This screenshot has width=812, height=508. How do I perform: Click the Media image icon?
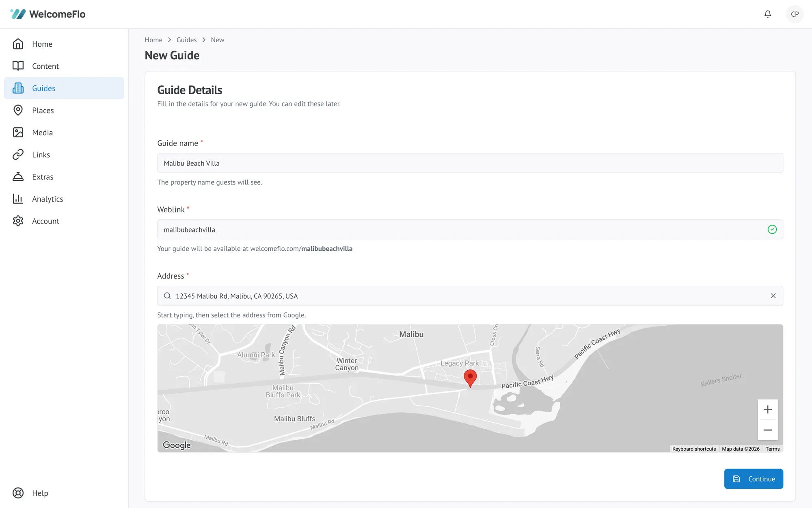point(18,132)
